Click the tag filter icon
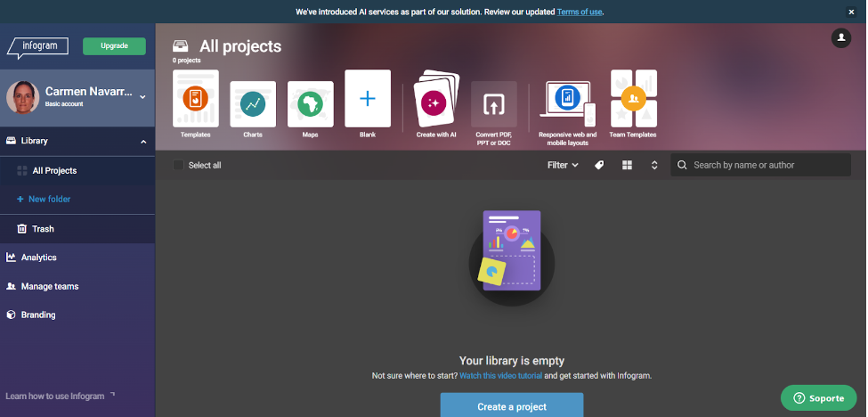 point(599,165)
